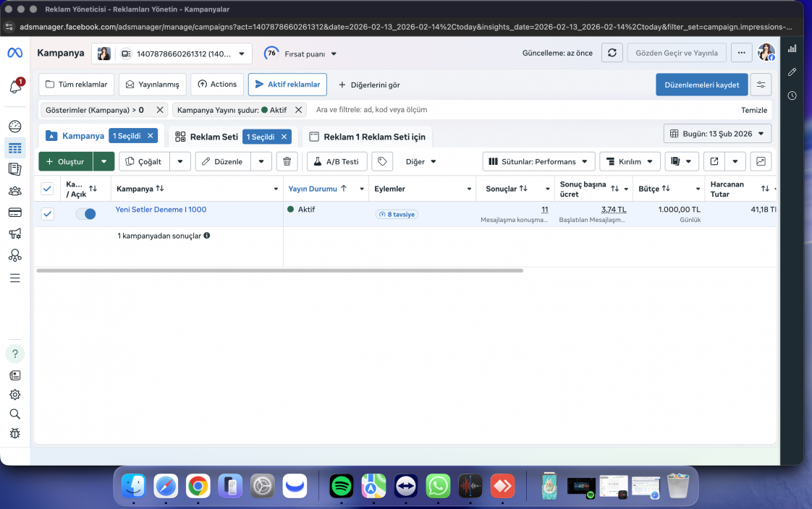
Task: Click the refresh icon next to Güncelleme
Action: pyautogui.click(x=612, y=53)
